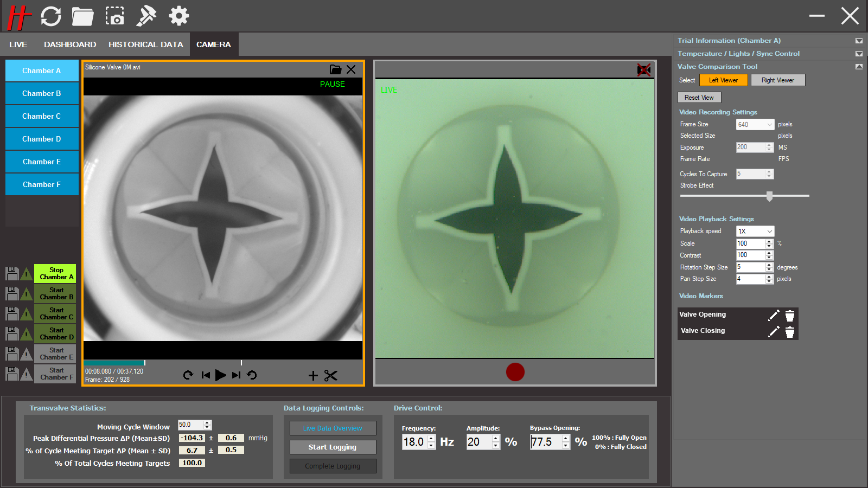The width and height of the screenshot is (868, 488).
Task: Click the Start Logging button
Action: coord(333,447)
